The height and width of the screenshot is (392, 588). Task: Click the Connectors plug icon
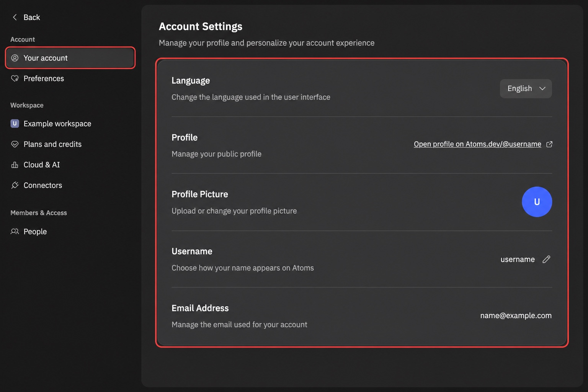pyautogui.click(x=15, y=185)
